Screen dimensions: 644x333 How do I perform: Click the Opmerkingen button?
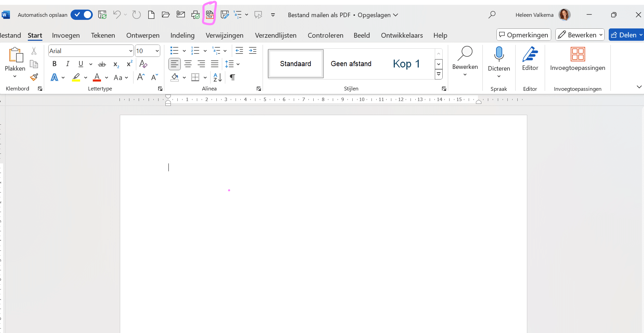click(523, 35)
